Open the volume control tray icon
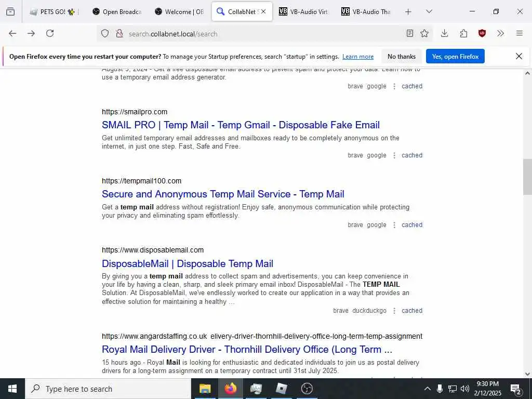Image resolution: width=532 pixels, height=399 pixels. pyautogui.click(x=465, y=389)
